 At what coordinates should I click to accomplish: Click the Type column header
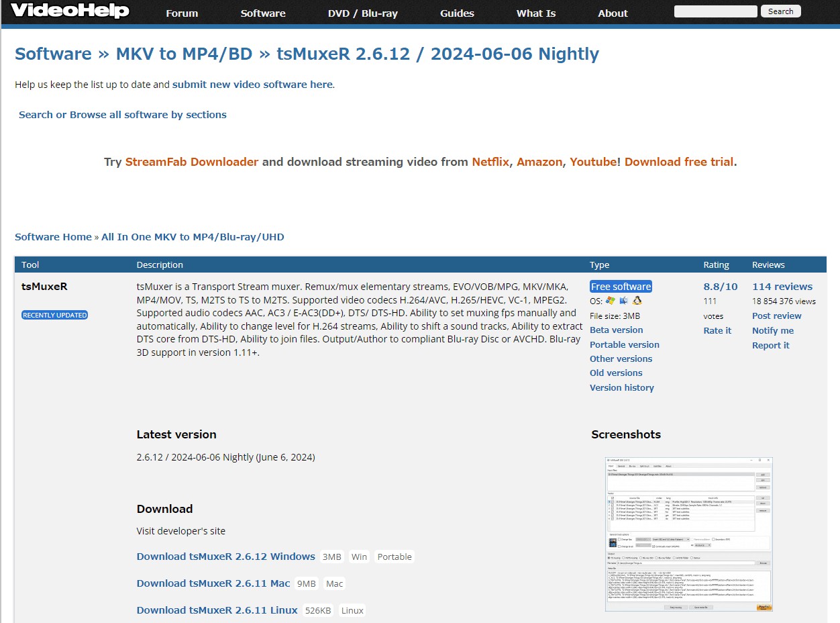click(600, 265)
